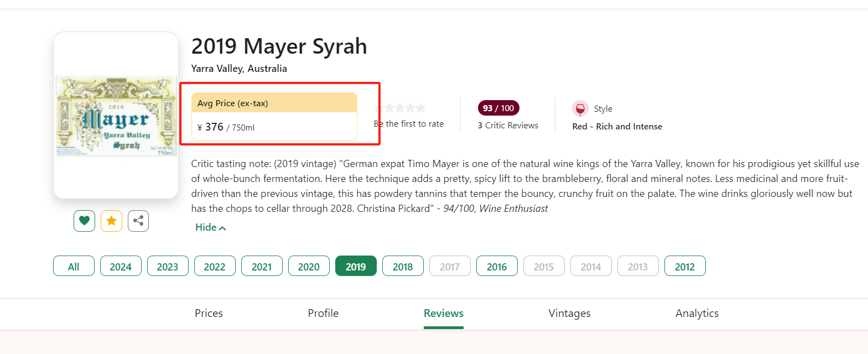Image resolution: width=868 pixels, height=354 pixels.
Task: Select the 2021 vintage button
Action: click(262, 266)
